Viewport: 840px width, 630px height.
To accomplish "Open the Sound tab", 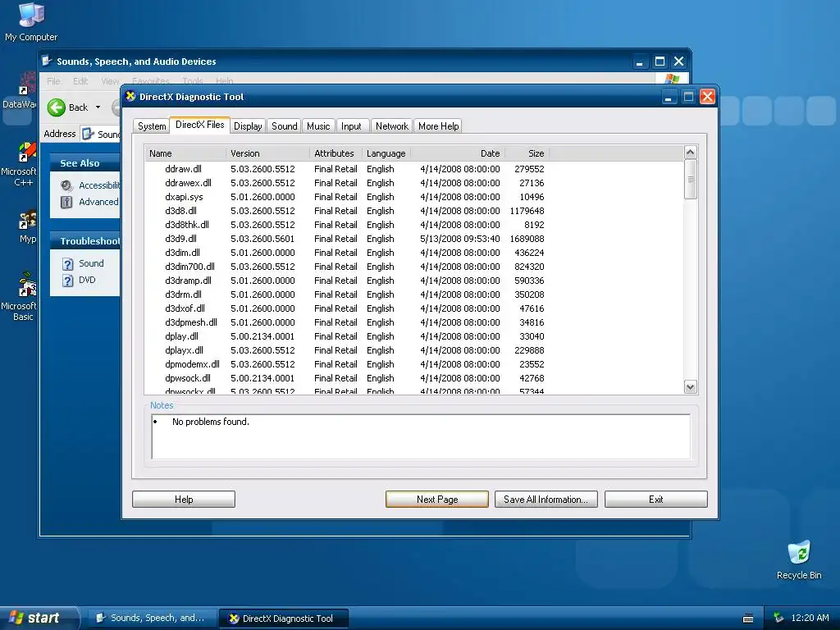I will (285, 126).
